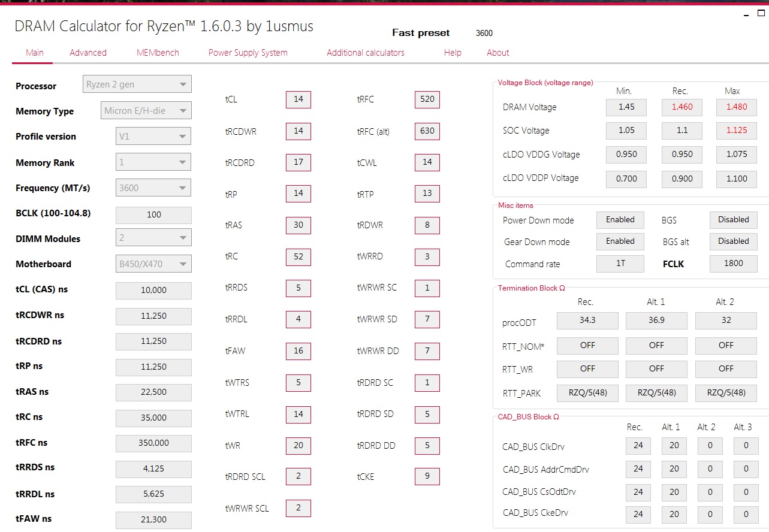
Task: Click the Command rate 1T box
Action: 620,264
